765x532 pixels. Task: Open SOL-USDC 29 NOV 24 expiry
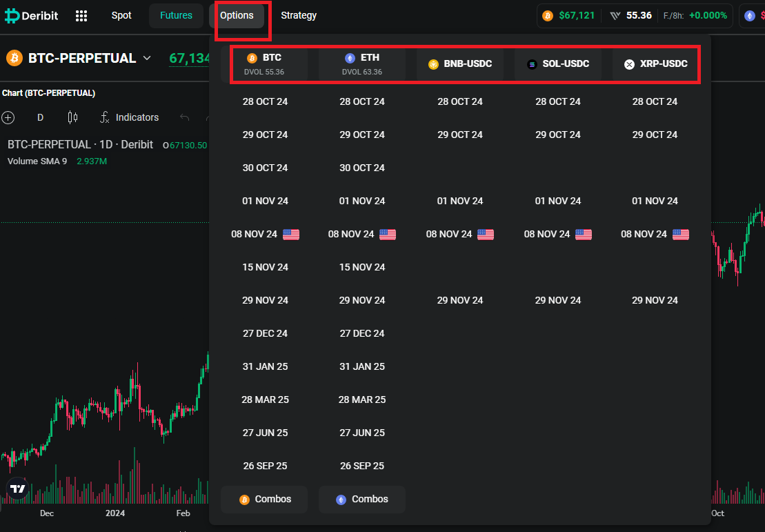pyautogui.click(x=558, y=301)
